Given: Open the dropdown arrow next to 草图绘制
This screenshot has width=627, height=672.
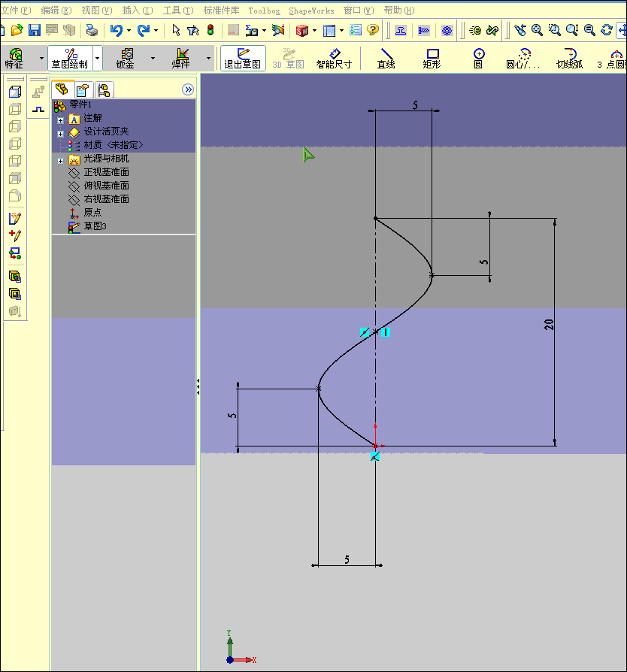Looking at the screenshot, I should (98, 59).
